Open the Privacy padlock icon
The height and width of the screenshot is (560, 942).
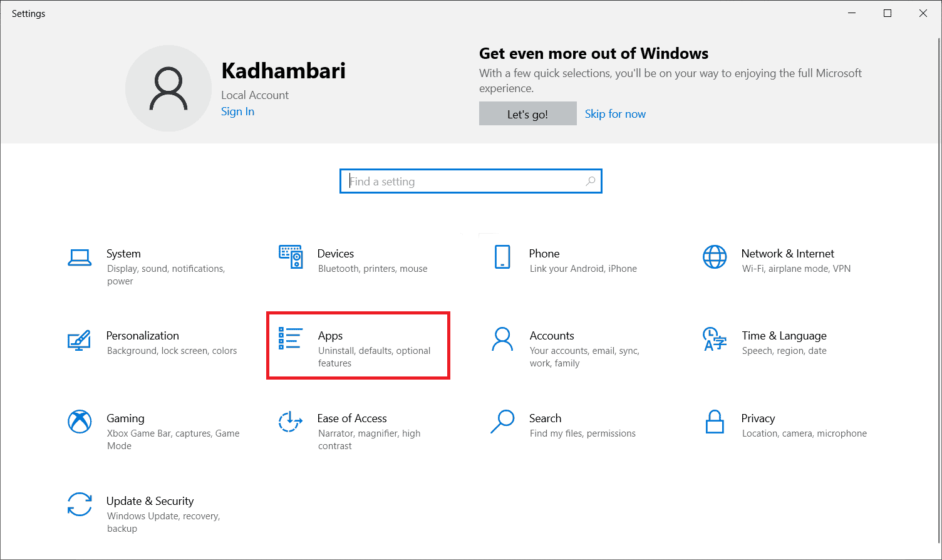tap(715, 422)
